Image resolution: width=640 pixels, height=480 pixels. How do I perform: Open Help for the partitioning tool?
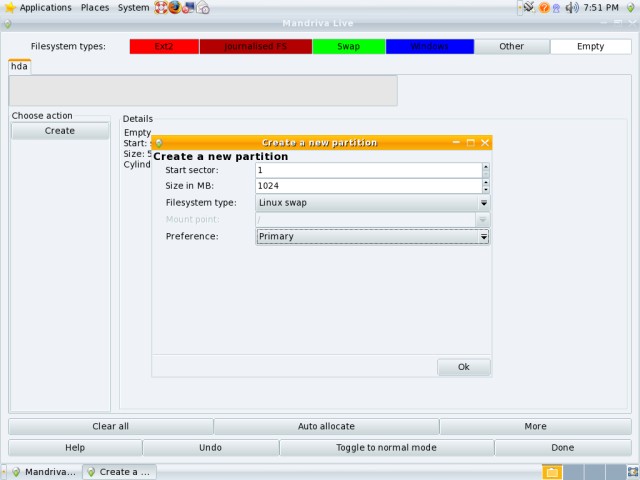[x=75, y=448]
